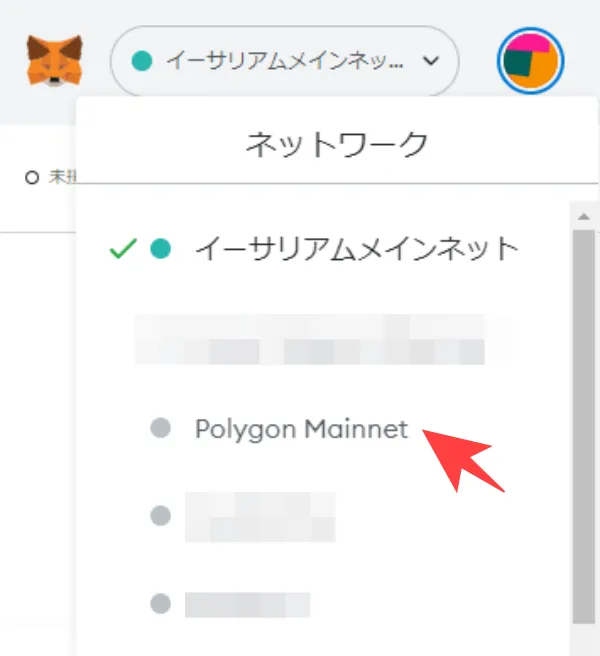Click the scrollbar track below the thumb
Image resolution: width=600 pixels, height=656 pixels.
584,640
